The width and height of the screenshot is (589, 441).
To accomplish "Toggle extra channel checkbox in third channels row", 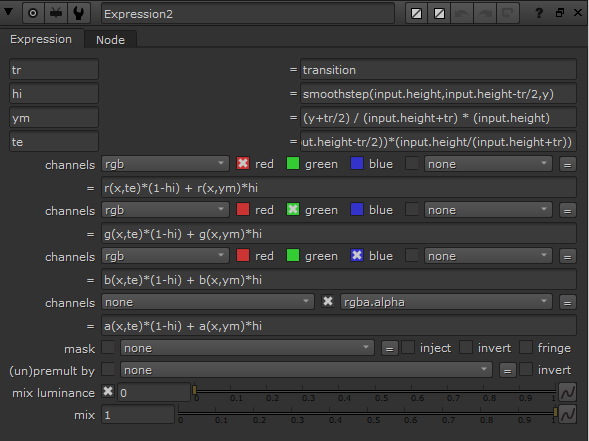I will tap(412, 255).
